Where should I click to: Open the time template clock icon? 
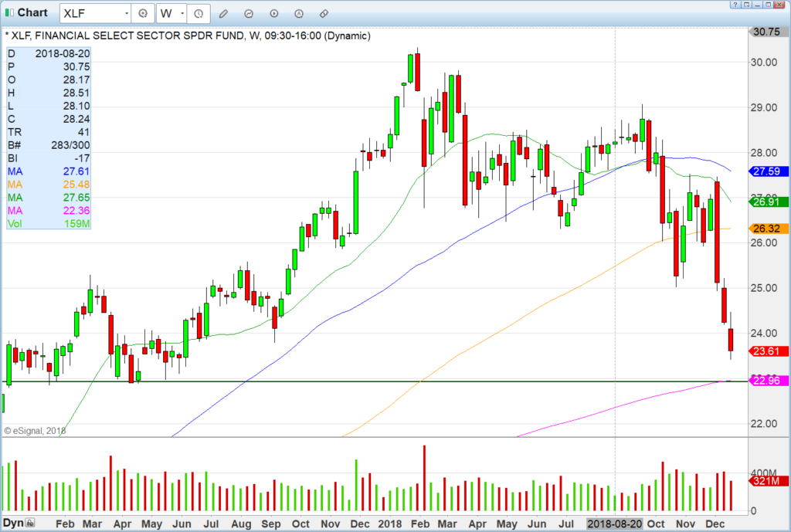pos(199,14)
